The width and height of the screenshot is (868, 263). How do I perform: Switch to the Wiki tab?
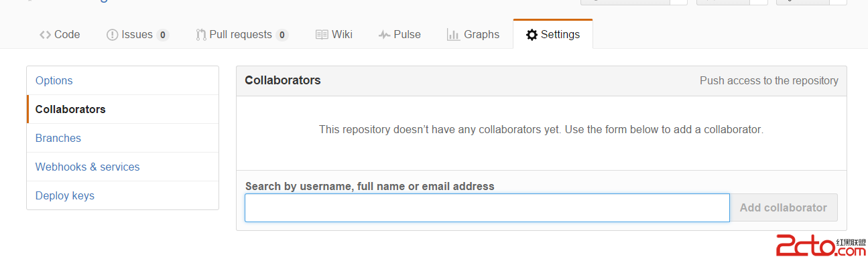(334, 35)
